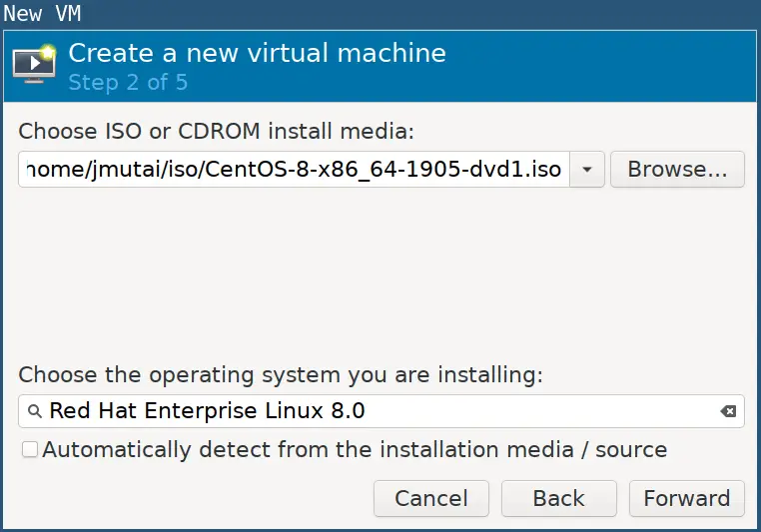Click 'Choose ISO or CDROM install media:' label
The width and height of the screenshot is (761, 532).
tap(217, 131)
